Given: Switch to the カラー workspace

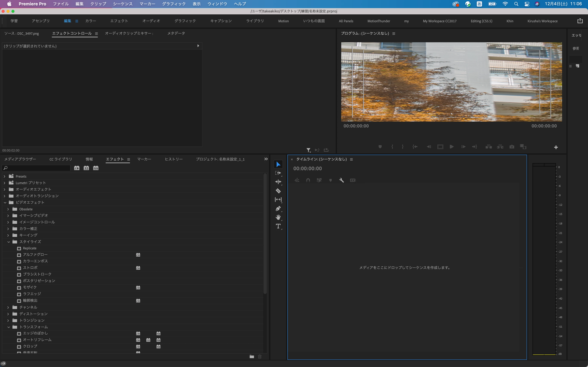Looking at the screenshot, I should 90,21.
